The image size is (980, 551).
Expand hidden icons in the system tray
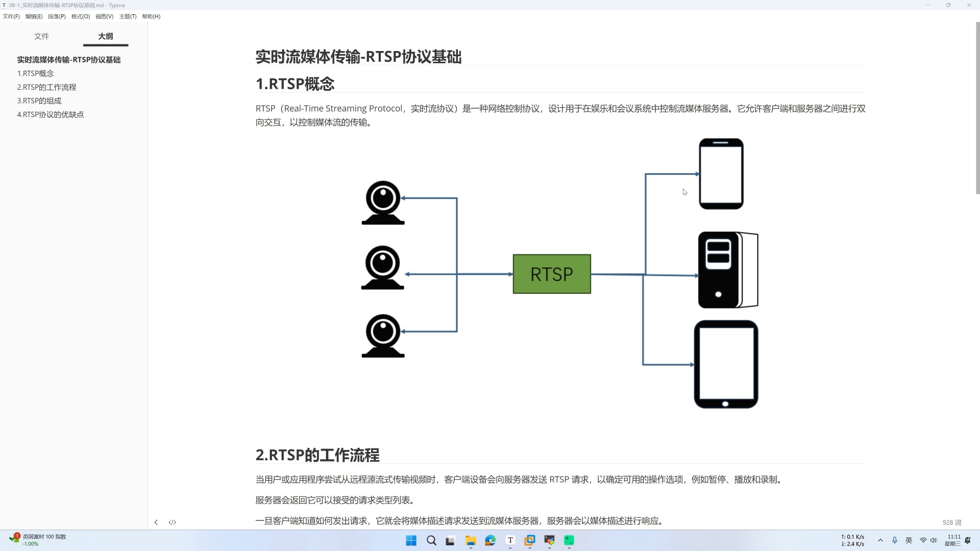tap(881, 540)
